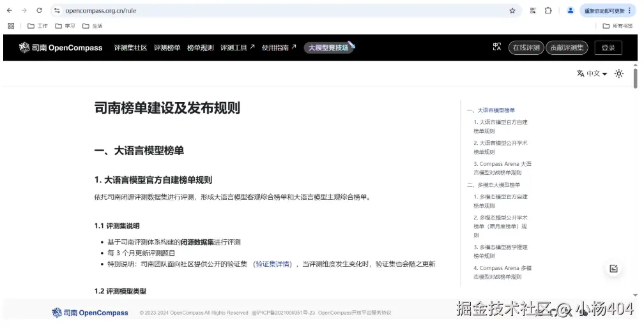Go back with the browser back arrow

10,11
